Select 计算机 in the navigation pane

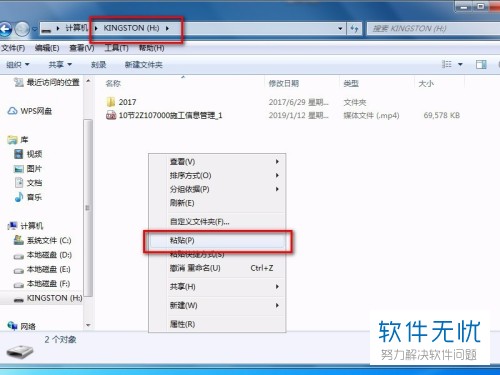pyautogui.click(x=32, y=226)
